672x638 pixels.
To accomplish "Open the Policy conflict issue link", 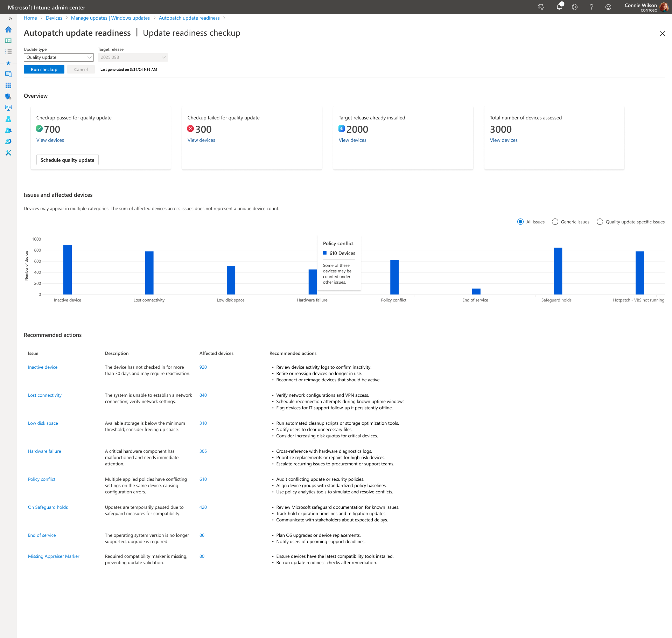I will [x=42, y=479].
